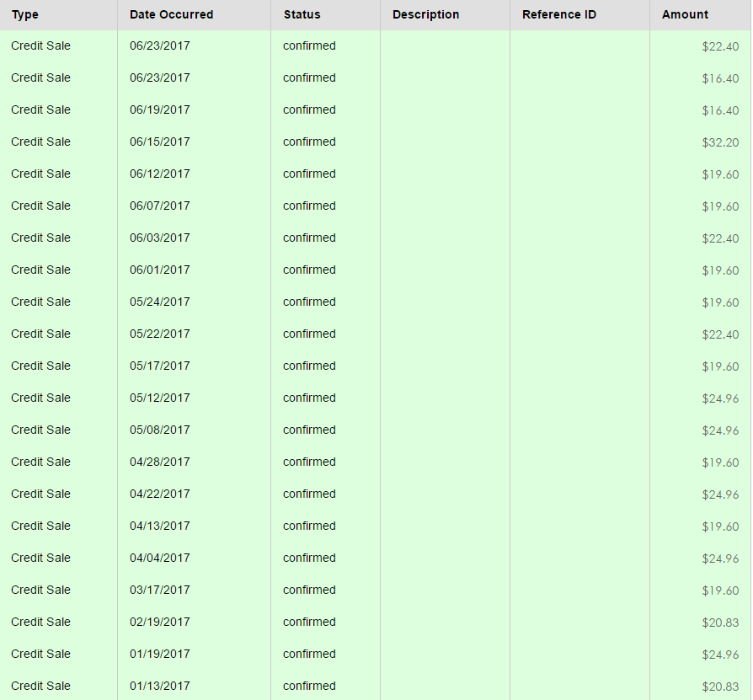Select the date 01/19/2017
Viewport: 753px width, 700px height.
pyautogui.click(x=160, y=654)
